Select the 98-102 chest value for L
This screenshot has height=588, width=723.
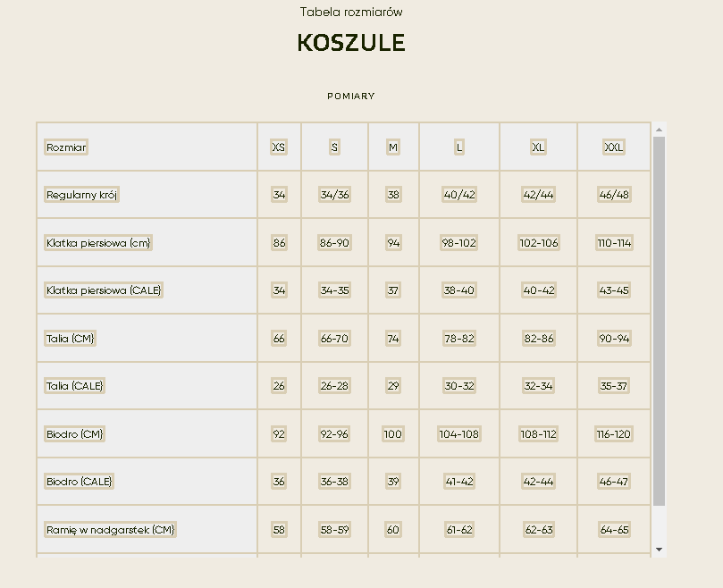[459, 243]
